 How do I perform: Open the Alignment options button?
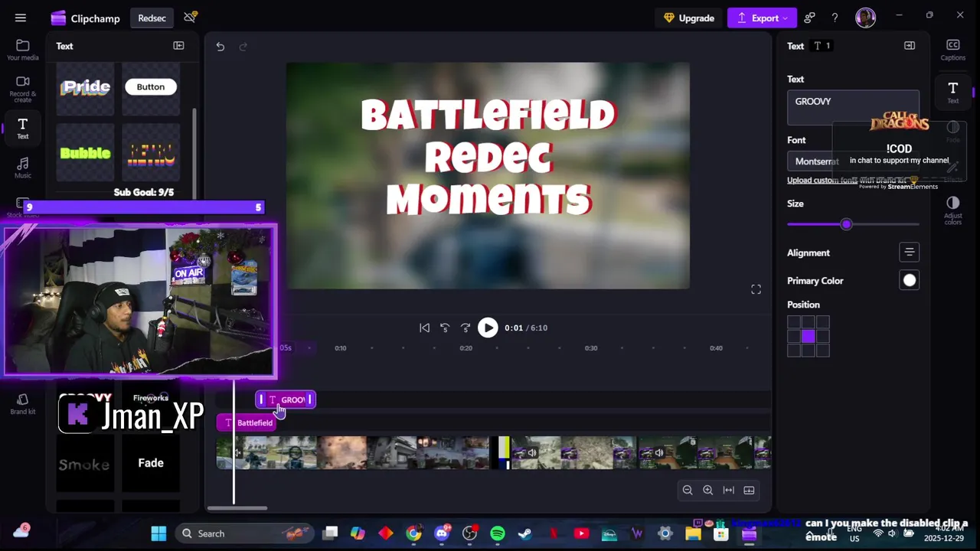click(x=909, y=252)
